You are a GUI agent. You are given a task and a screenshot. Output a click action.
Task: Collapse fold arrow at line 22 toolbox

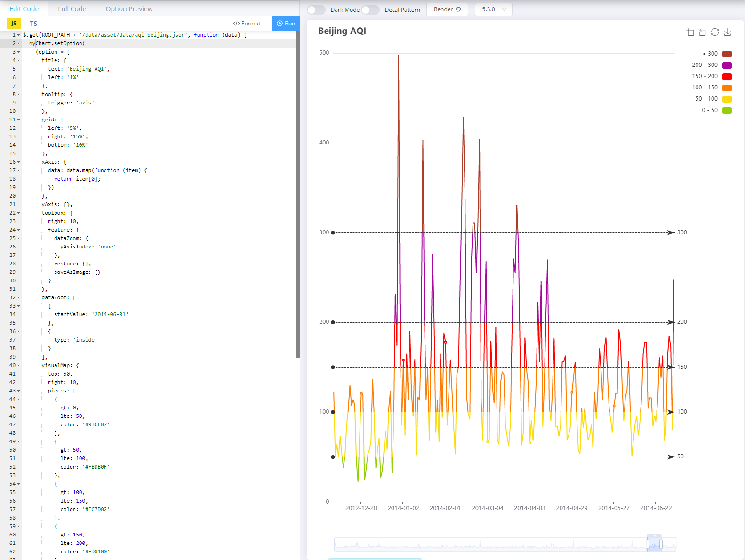tap(19, 213)
